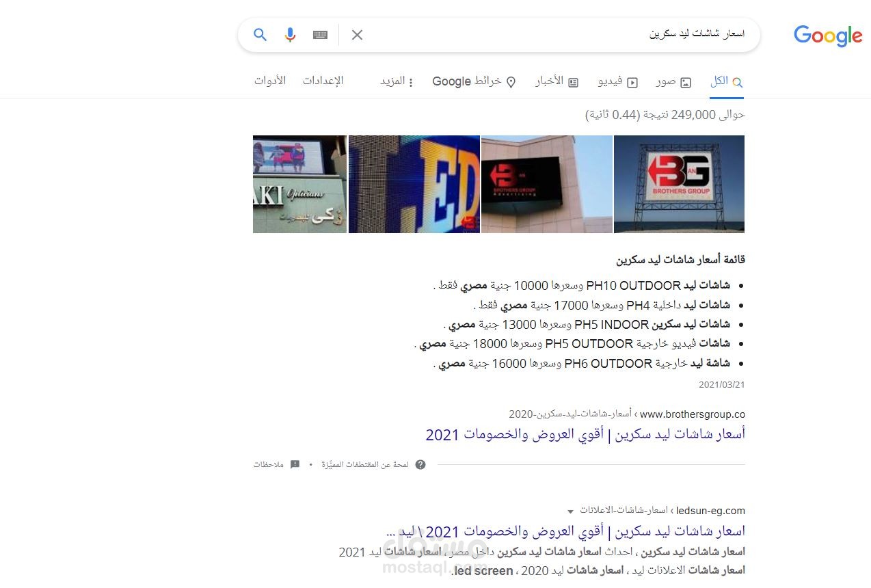Click the Maps tab pin icon

(x=510, y=82)
